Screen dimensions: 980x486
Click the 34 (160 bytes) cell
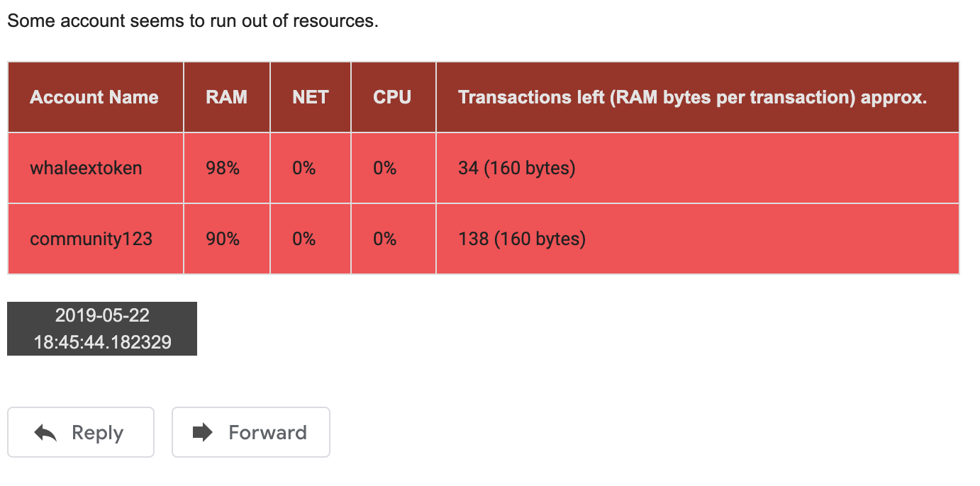pos(516,168)
